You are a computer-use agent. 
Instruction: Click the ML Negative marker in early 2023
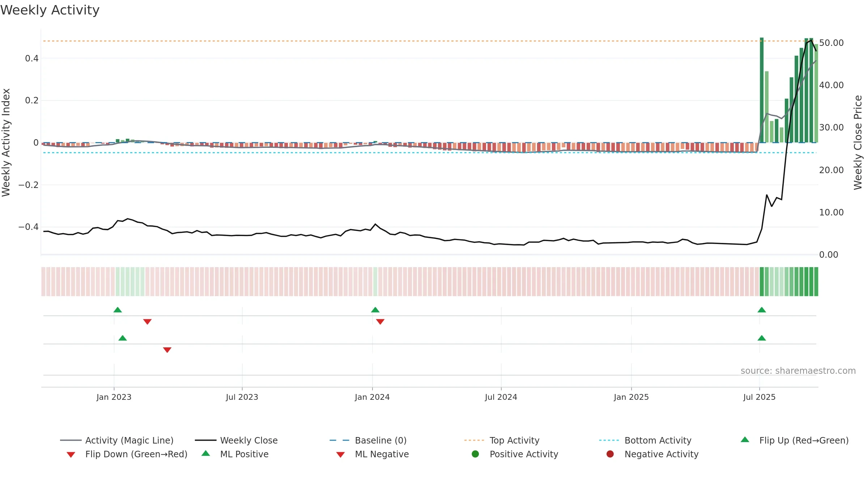click(167, 350)
